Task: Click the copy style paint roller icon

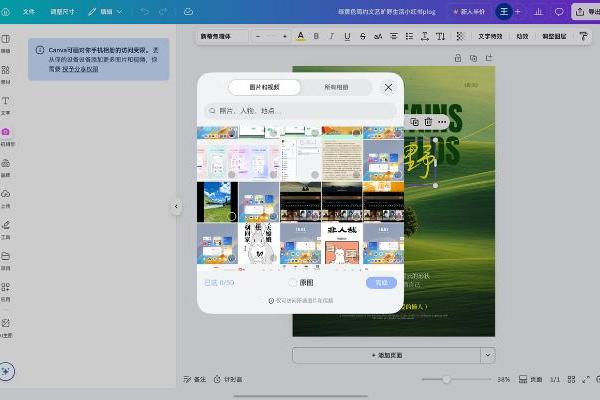Action: click(583, 36)
